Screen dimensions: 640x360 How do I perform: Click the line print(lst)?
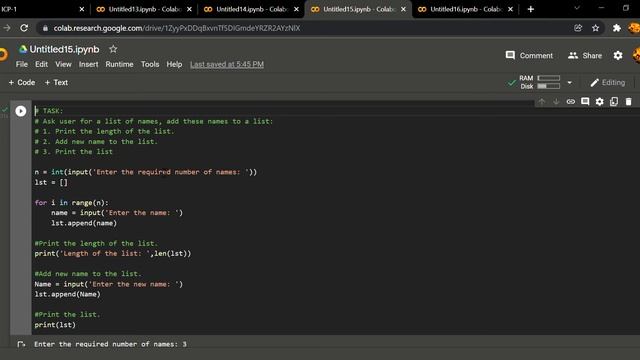pyautogui.click(x=55, y=325)
